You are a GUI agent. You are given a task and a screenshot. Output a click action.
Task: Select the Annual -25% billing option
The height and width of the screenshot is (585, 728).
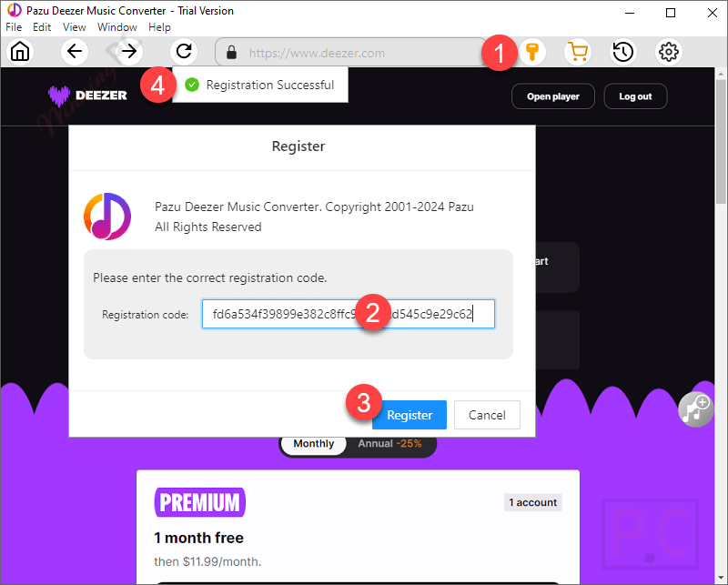click(x=390, y=444)
